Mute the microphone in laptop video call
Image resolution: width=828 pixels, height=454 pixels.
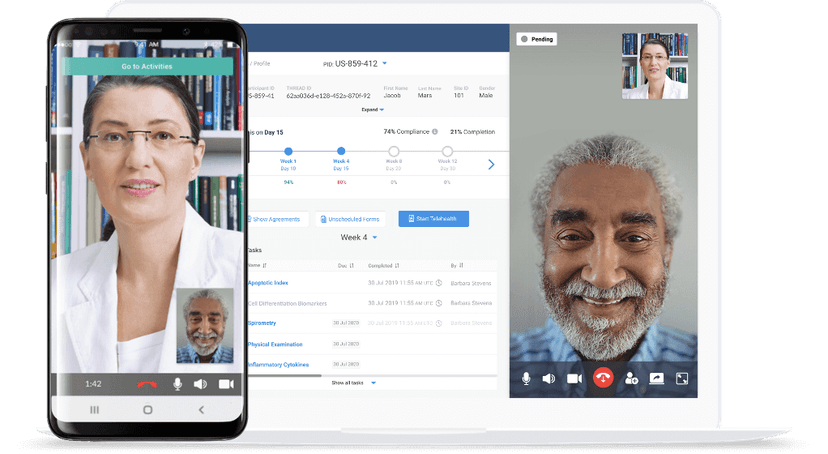pyautogui.click(x=526, y=378)
